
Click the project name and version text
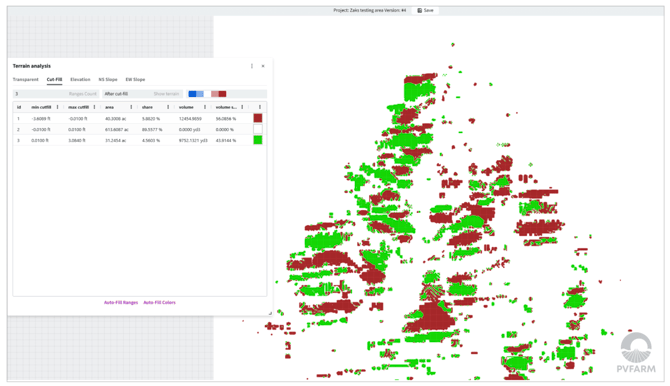[370, 10]
